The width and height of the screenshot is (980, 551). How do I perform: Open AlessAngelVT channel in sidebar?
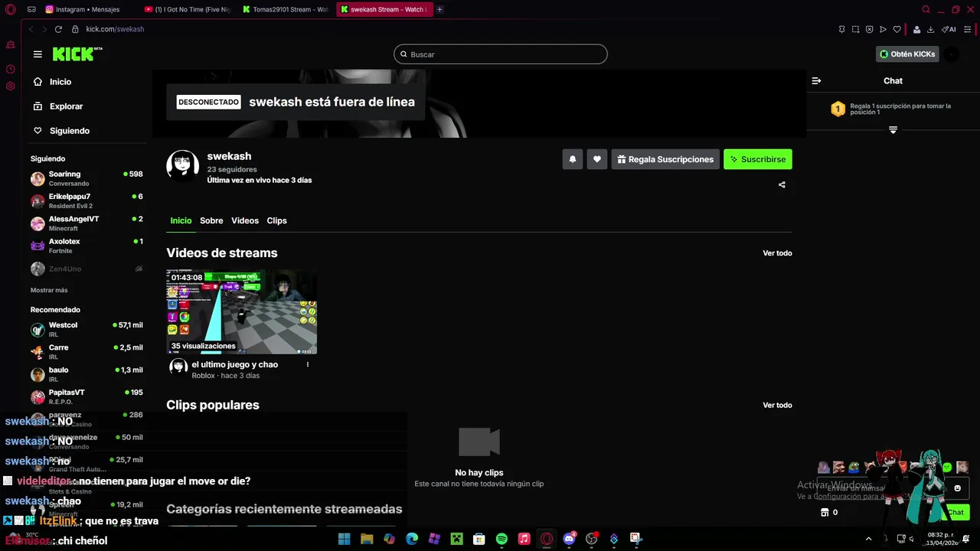(x=87, y=223)
